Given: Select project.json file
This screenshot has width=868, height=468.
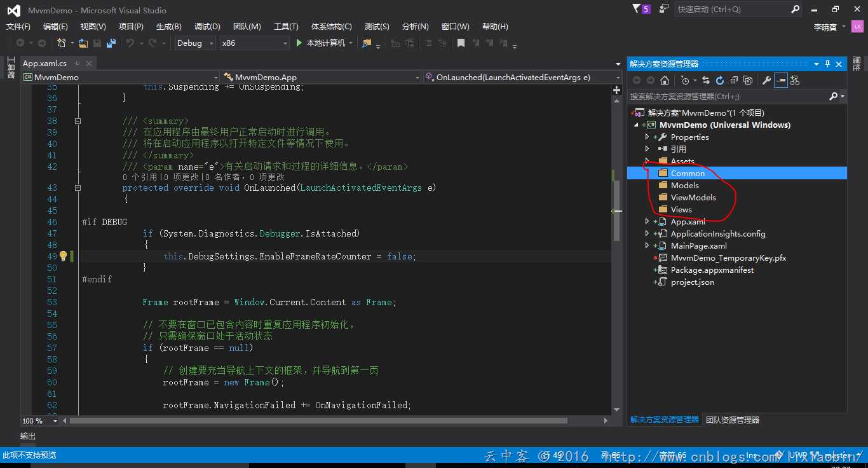Looking at the screenshot, I should [693, 282].
